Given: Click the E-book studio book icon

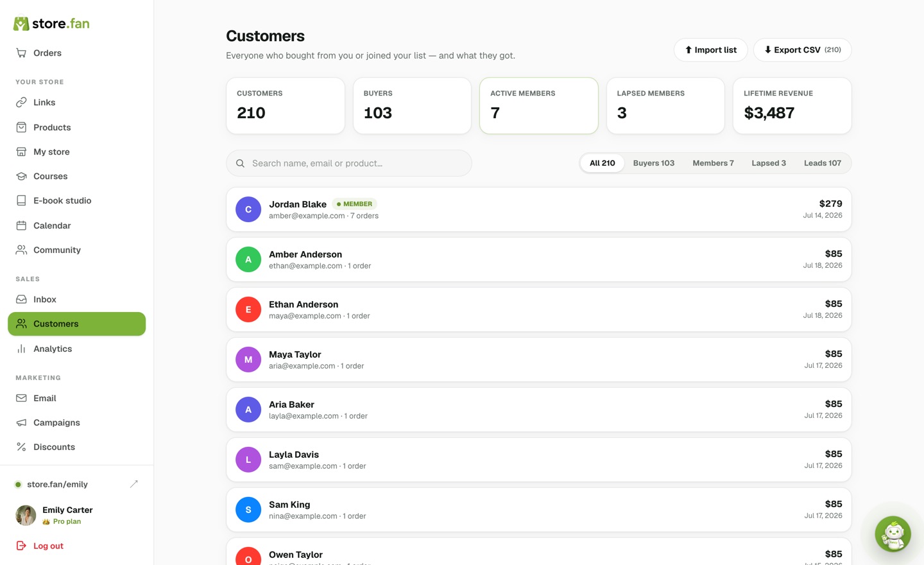Looking at the screenshot, I should (21, 201).
